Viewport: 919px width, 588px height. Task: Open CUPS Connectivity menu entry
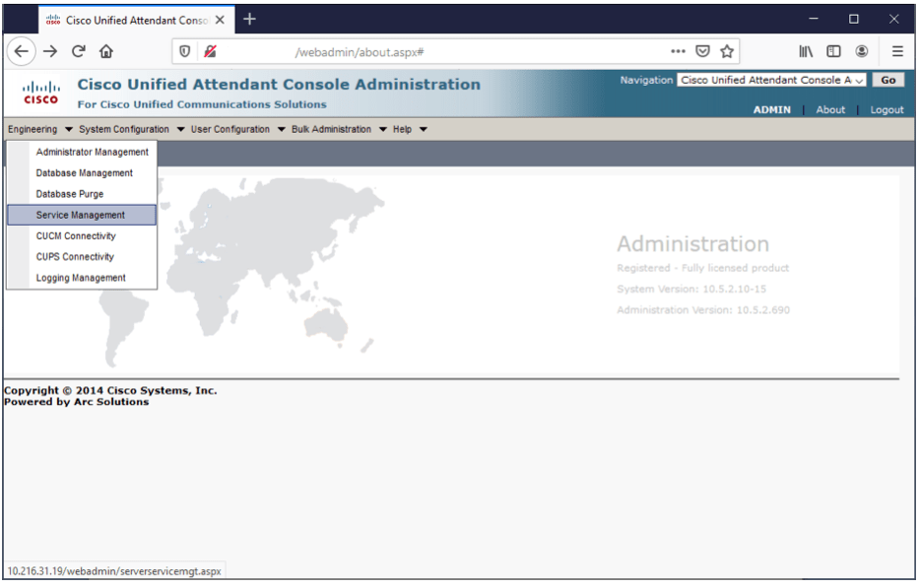pos(82,257)
